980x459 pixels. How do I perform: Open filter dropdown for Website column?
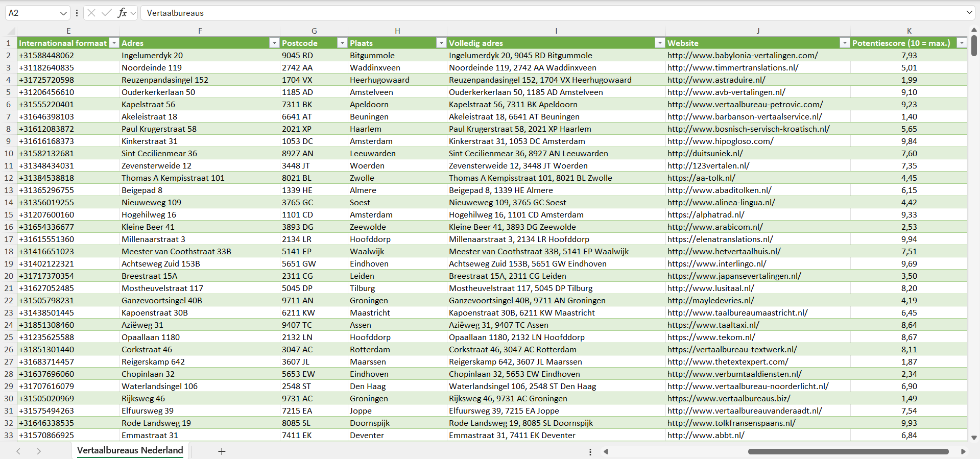(x=845, y=43)
